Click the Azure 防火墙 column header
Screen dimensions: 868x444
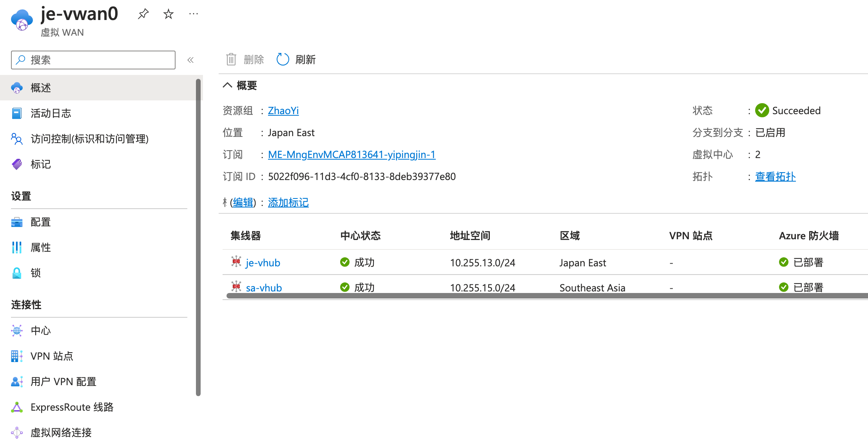(809, 236)
